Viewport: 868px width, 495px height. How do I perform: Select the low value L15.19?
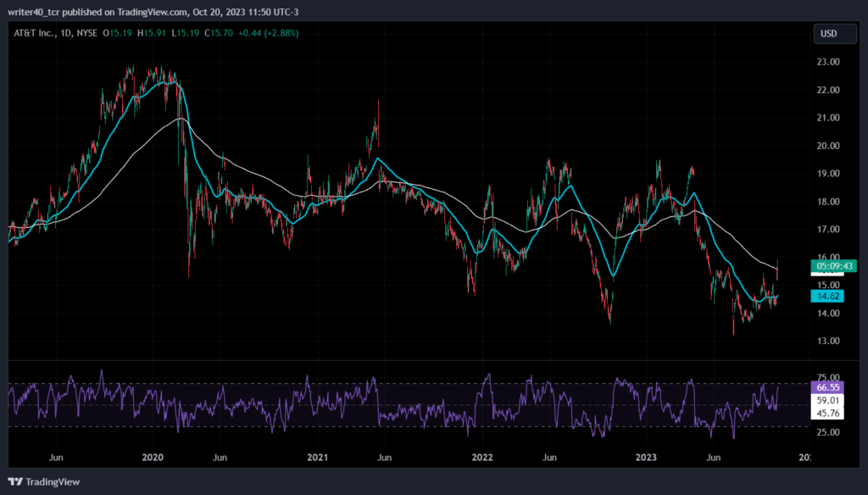tap(186, 33)
